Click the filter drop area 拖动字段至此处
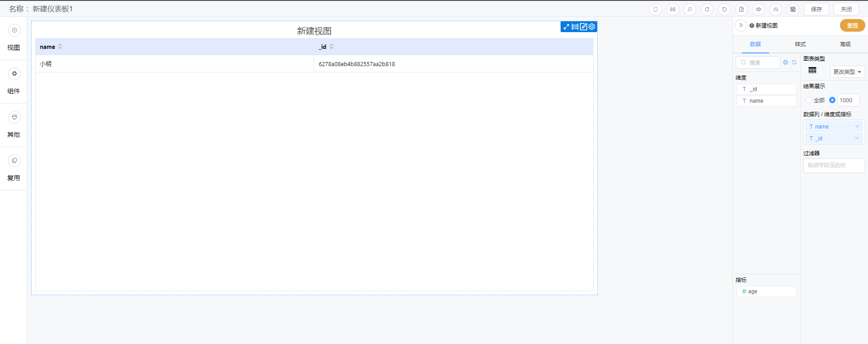 tap(834, 165)
